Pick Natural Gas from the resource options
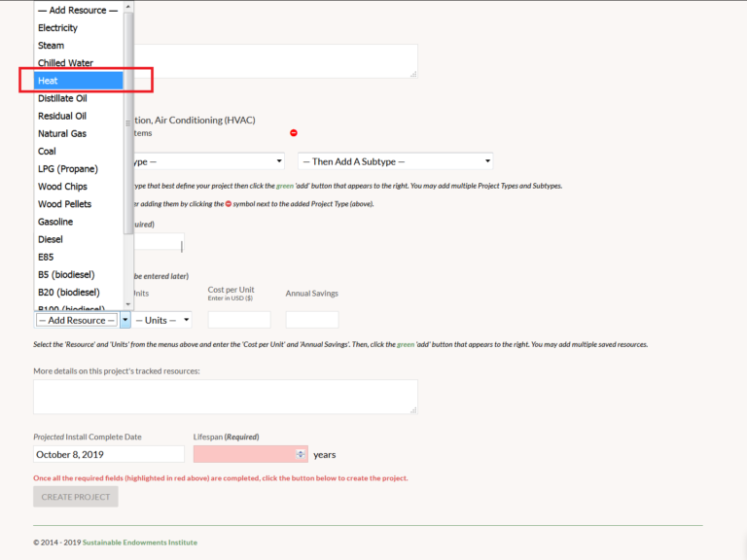 tap(78, 133)
